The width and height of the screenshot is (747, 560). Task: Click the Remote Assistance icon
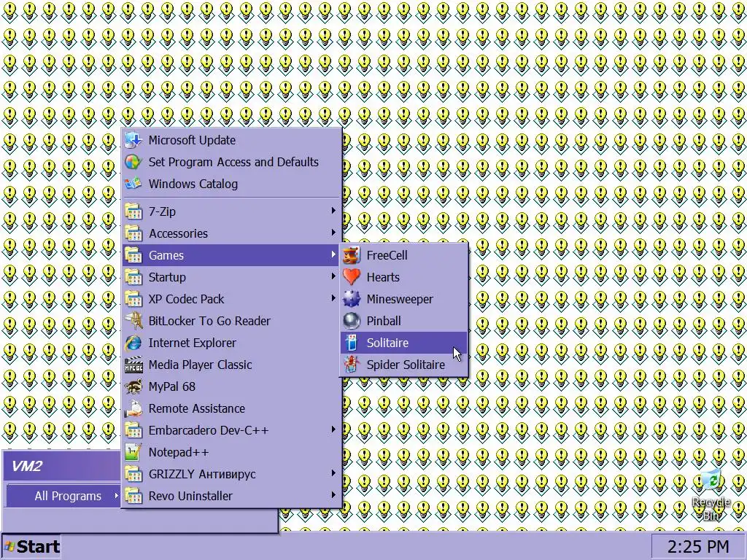[x=133, y=408]
